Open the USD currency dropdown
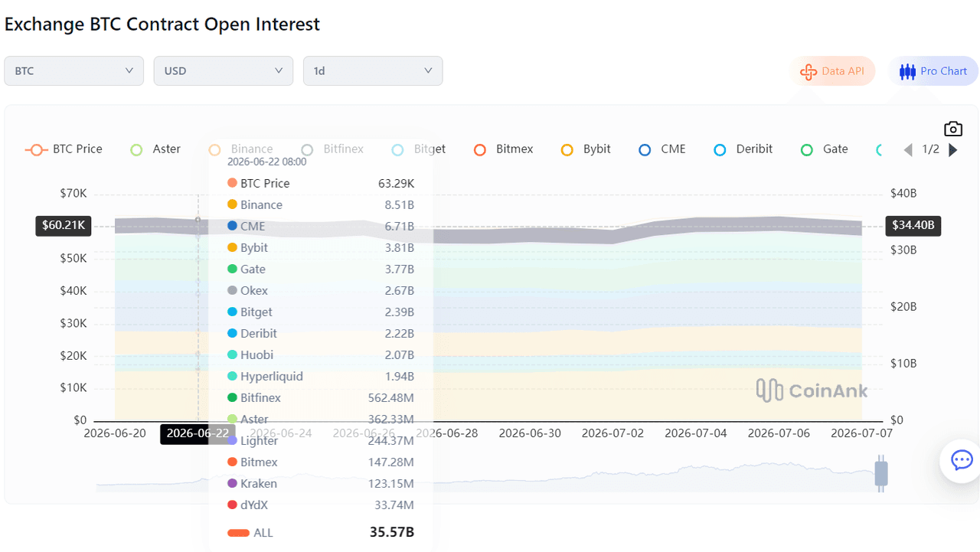980x552 pixels. point(224,70)
